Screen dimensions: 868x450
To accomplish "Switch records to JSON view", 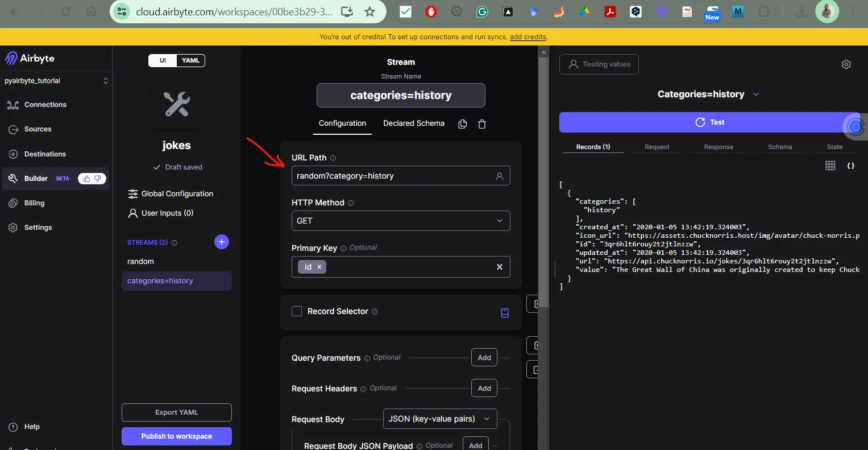I will click(x=851, y=166).
